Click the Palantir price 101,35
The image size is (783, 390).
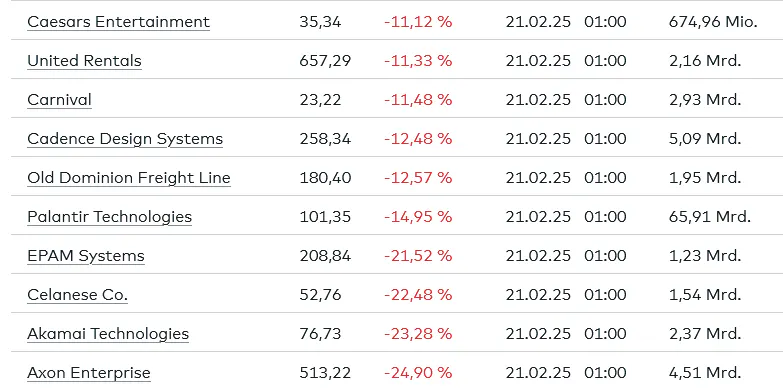point(325,217)
